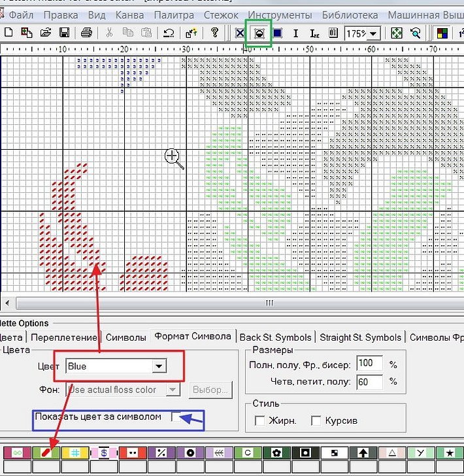464x476 pixels.
Task: Click the Help question mark icon
Action: point(214,33)
